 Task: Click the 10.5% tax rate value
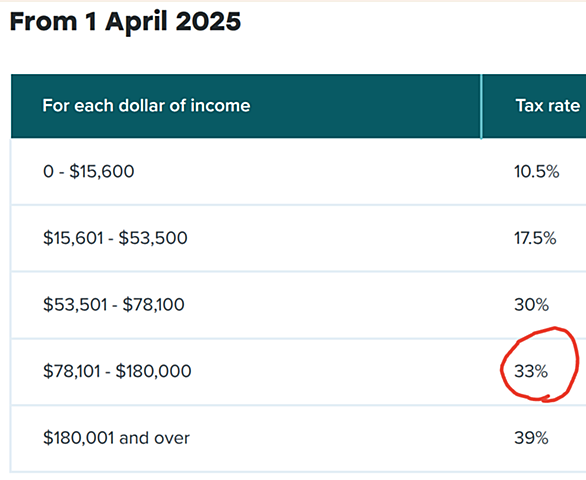(x=536, y=172)
